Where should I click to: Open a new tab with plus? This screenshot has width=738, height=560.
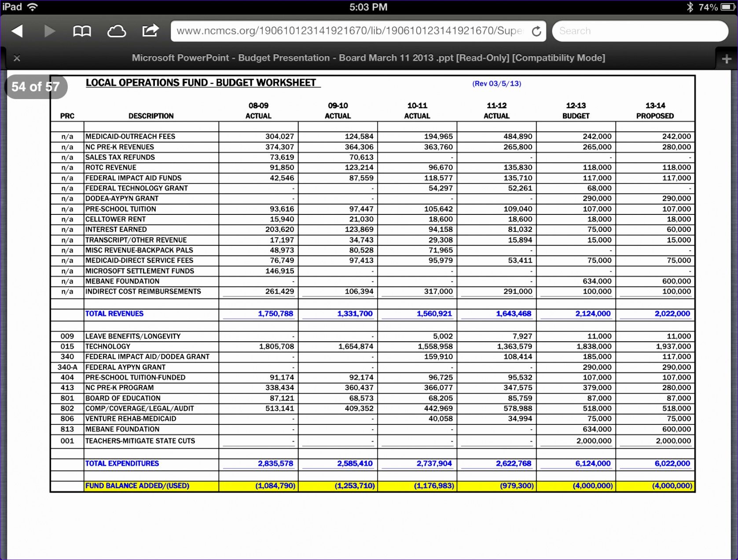click(x=727, y=59)
